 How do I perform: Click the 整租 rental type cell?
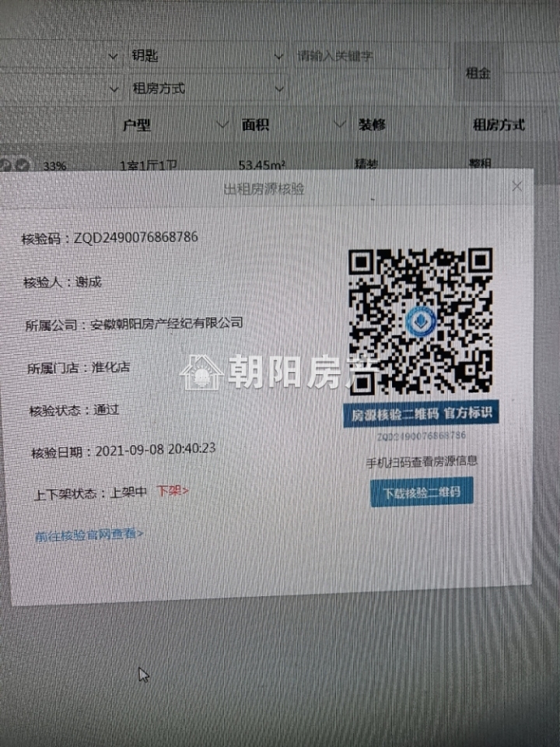[x=480, y=163]
